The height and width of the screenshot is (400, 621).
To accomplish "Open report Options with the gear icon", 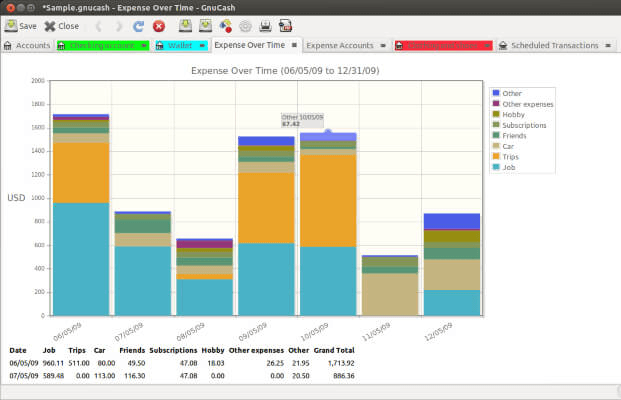I will (x=246, y=26).
